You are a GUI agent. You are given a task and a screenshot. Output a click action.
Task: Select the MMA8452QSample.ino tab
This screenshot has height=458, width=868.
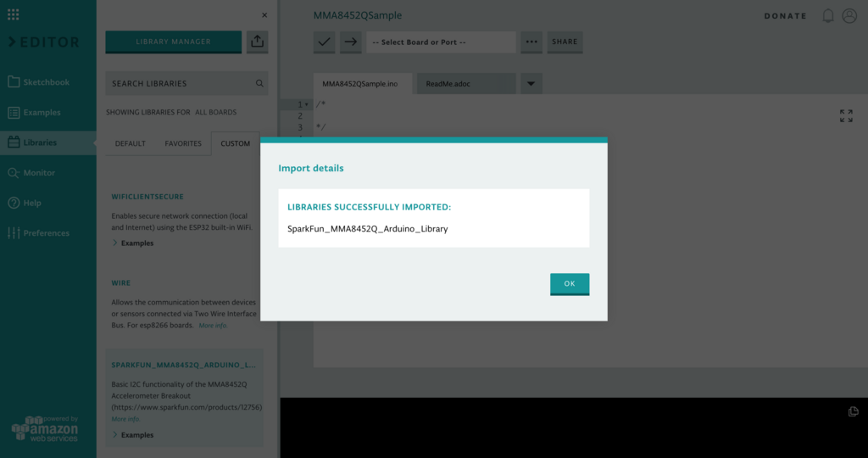[363, 84]
